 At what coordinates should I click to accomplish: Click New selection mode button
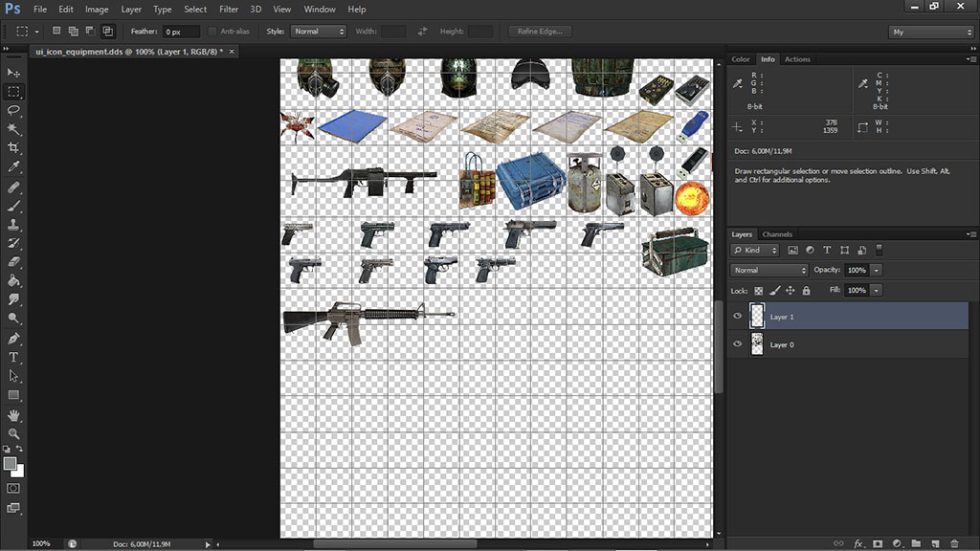(x=56, y=31)
